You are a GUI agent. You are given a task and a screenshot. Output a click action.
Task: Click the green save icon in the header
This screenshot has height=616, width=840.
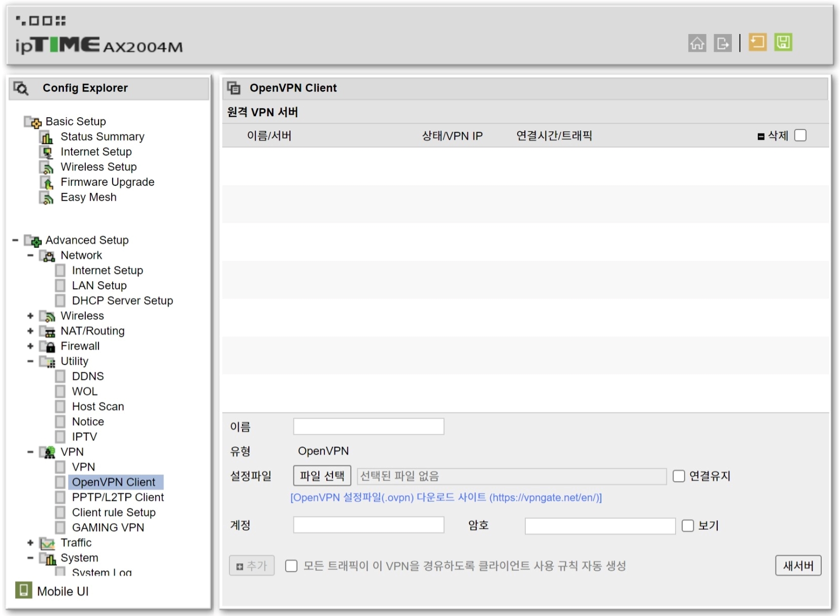point(783,42)
